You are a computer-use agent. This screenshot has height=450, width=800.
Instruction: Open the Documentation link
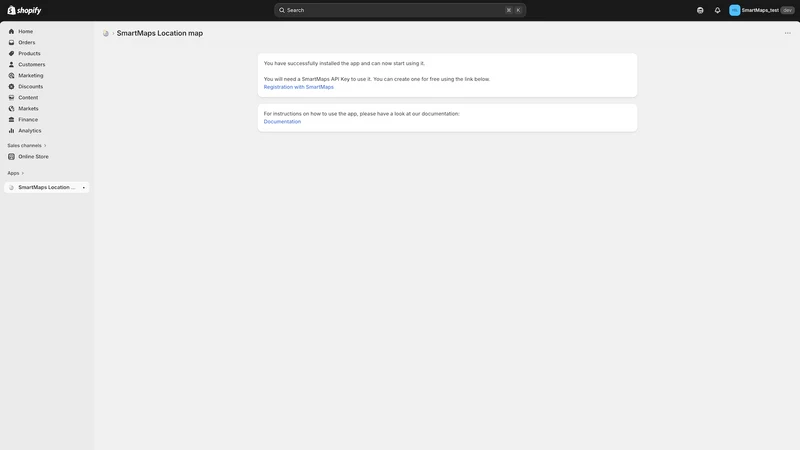click(x=282, y=122)
